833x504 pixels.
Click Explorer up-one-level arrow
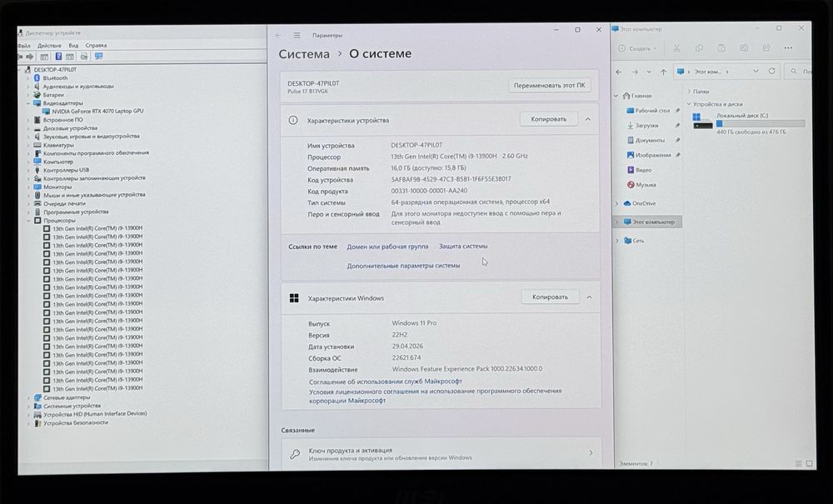click(x=663, y=72)
